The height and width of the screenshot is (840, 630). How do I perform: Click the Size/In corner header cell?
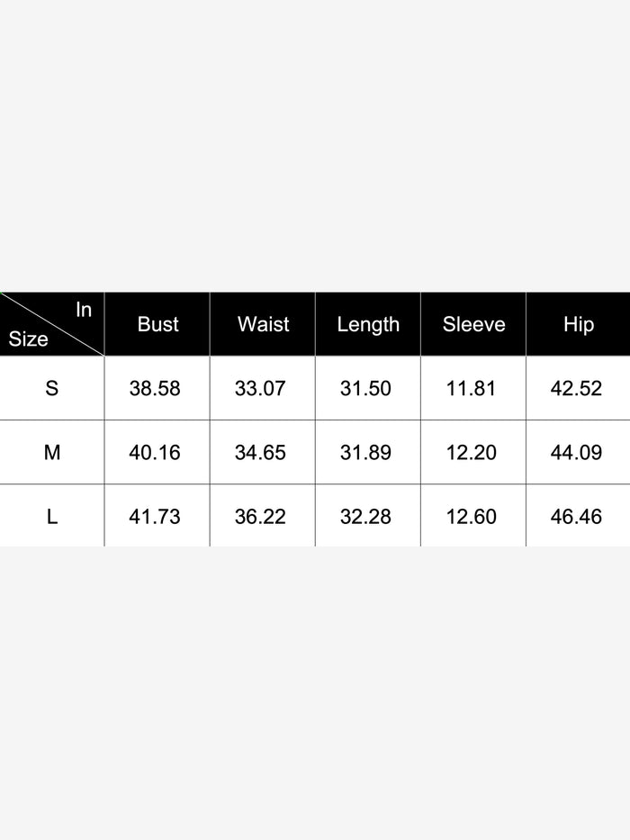51,324
